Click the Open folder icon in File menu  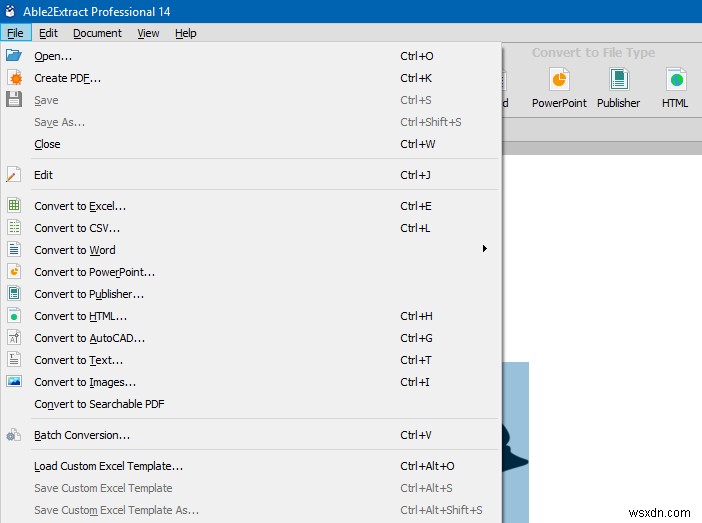coord(14,56)
